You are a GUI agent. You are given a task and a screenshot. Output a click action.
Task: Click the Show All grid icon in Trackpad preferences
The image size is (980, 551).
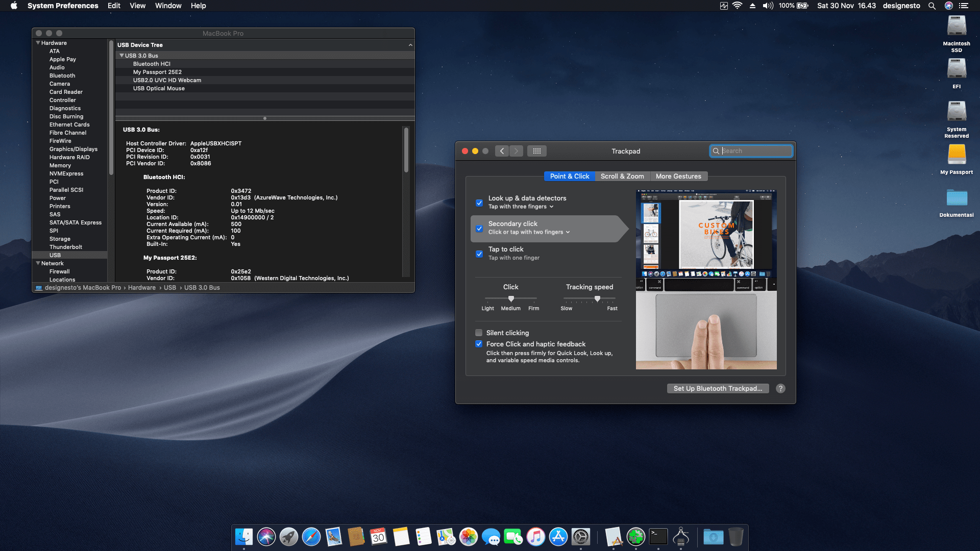click(537, 151)
